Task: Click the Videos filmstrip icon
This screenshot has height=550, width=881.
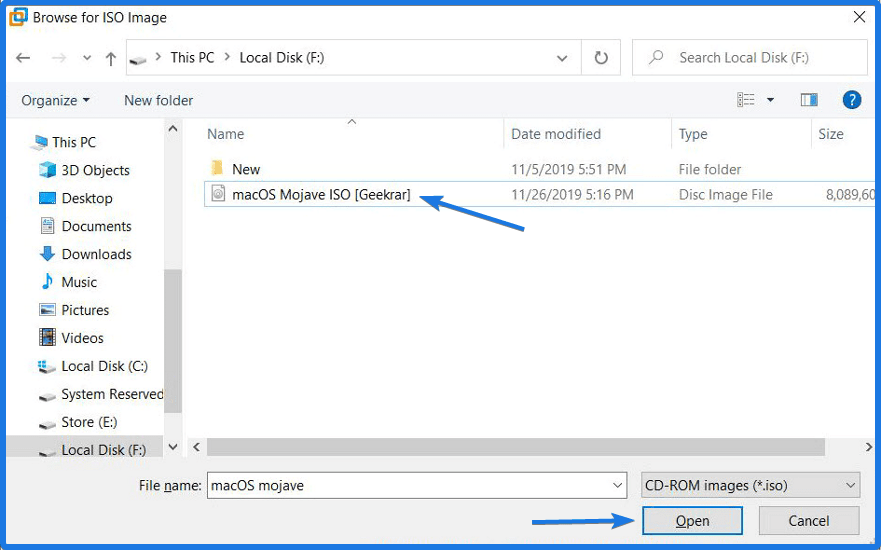Action: tap(47, 337)
